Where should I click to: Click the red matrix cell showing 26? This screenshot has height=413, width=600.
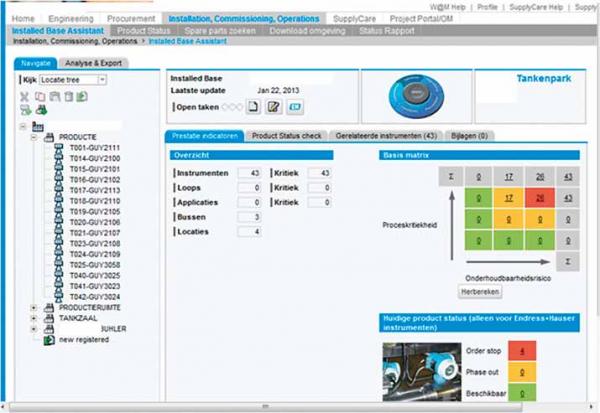coord(539,198)
